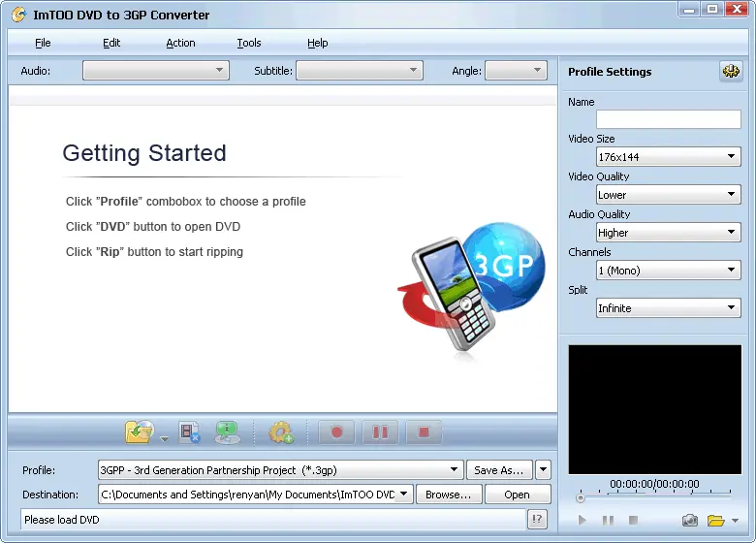The height and width of the screenshot is (543, 756).
Task: Click the Browse... button
Action: (x=449, y=495)
